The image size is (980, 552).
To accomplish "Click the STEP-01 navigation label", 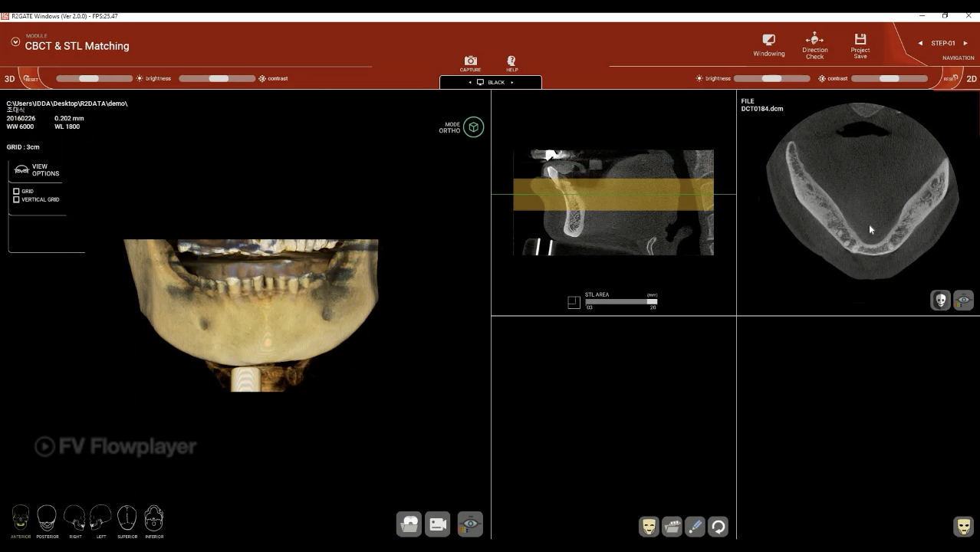I will click(x=943, y=43).
